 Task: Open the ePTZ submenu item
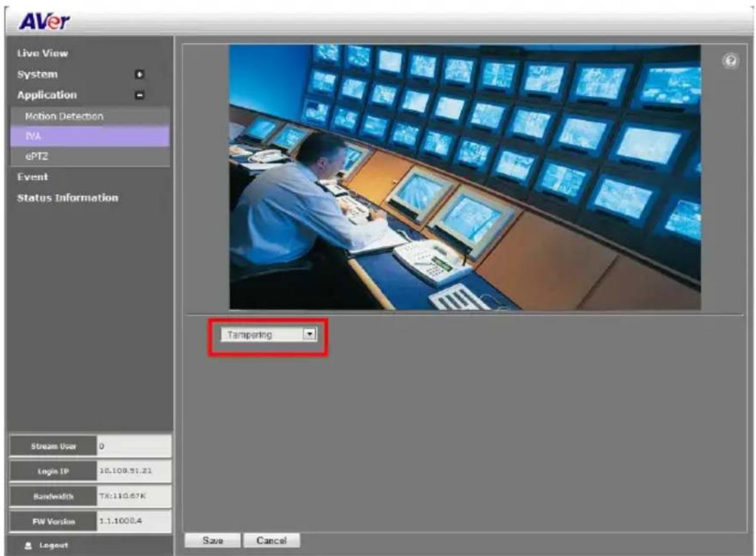90,156
